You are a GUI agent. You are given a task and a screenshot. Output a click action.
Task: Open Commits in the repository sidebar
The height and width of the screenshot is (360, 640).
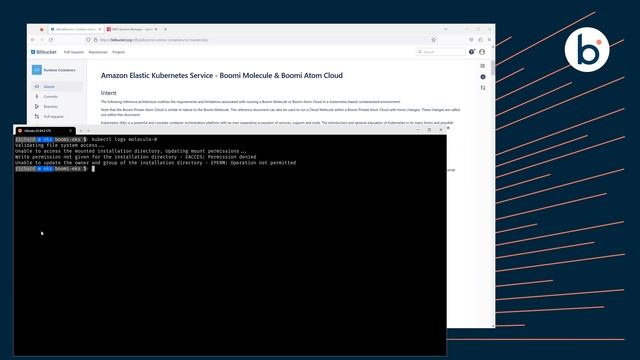pos(51,97)
